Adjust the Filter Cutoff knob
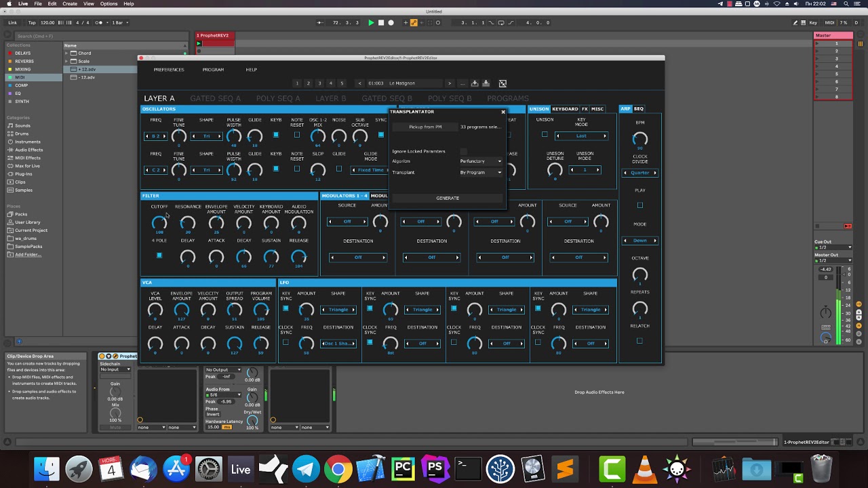The image size is (868, 488). tap(159, 222)
